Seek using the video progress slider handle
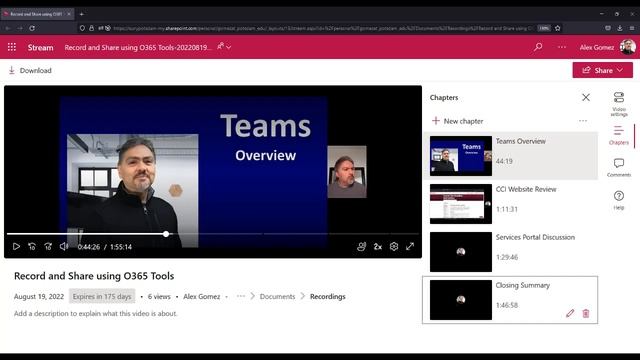 (x=166, y=234)
